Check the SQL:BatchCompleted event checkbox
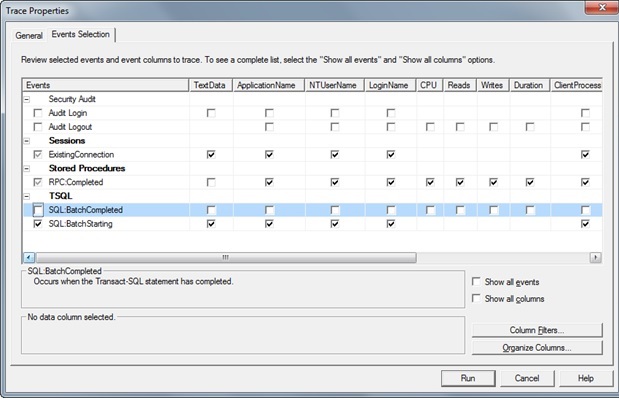Viewport: 619px width, 399px height. click(38, 210)
